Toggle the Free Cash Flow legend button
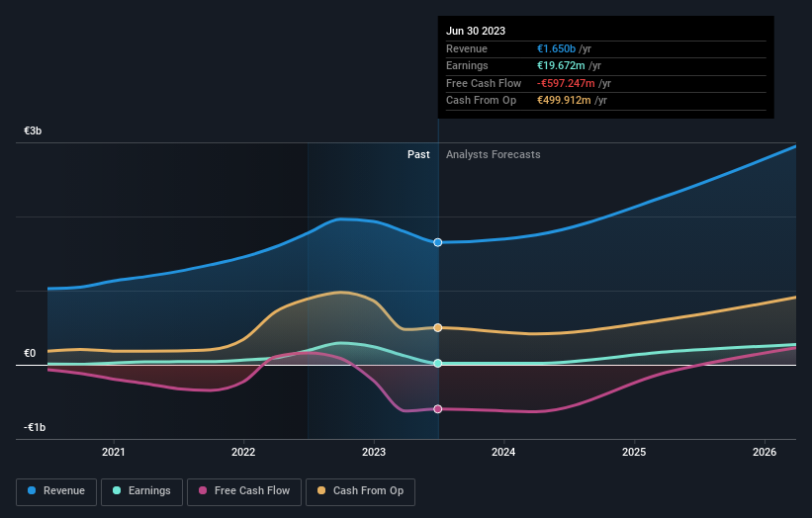 [244, 491]
